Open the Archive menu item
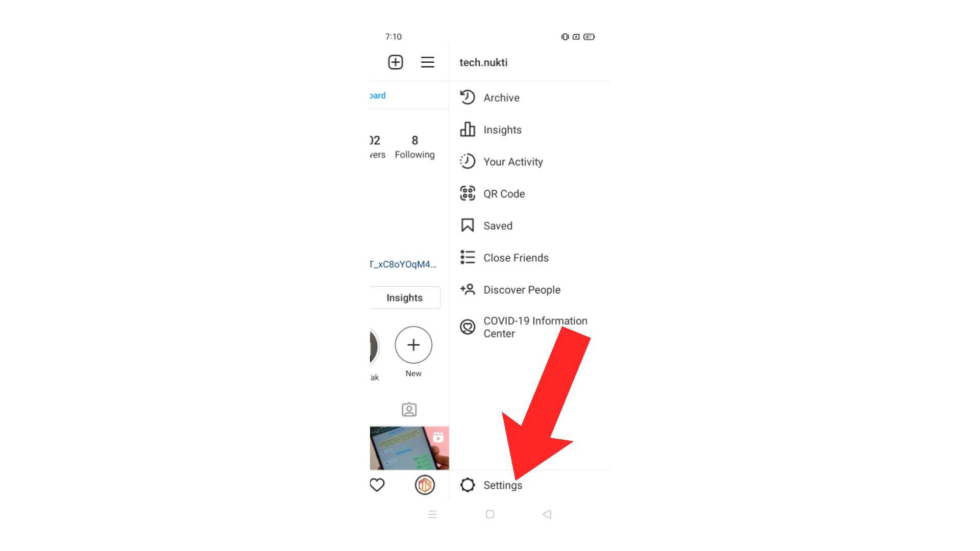Screen dimensions: 980x551 [x=501, y=97]
